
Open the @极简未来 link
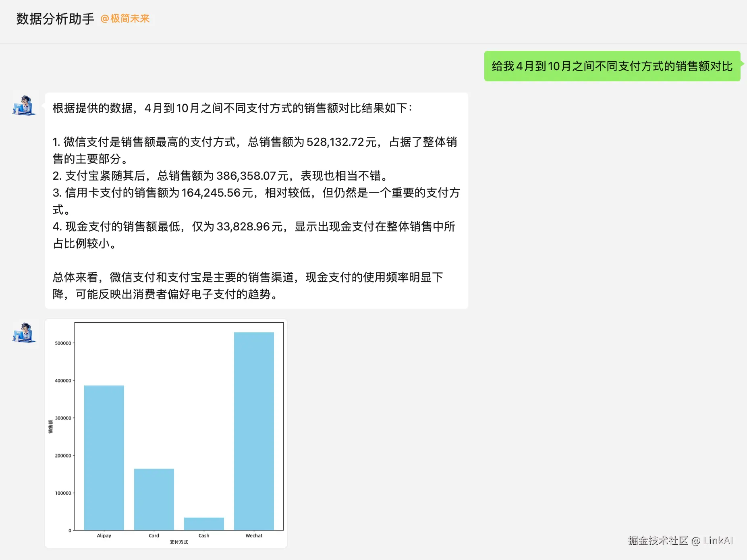coord(124,18)
